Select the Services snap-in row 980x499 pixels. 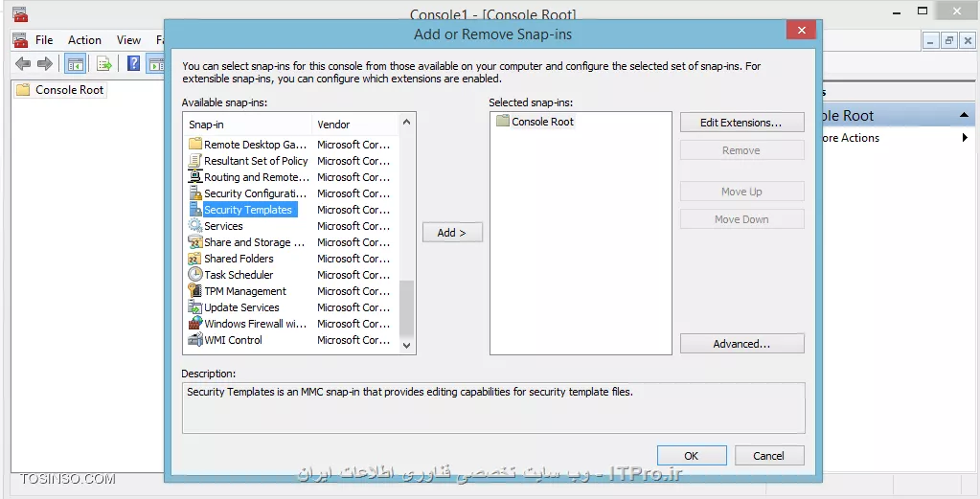pyautogui.click(x=291, y=225)
